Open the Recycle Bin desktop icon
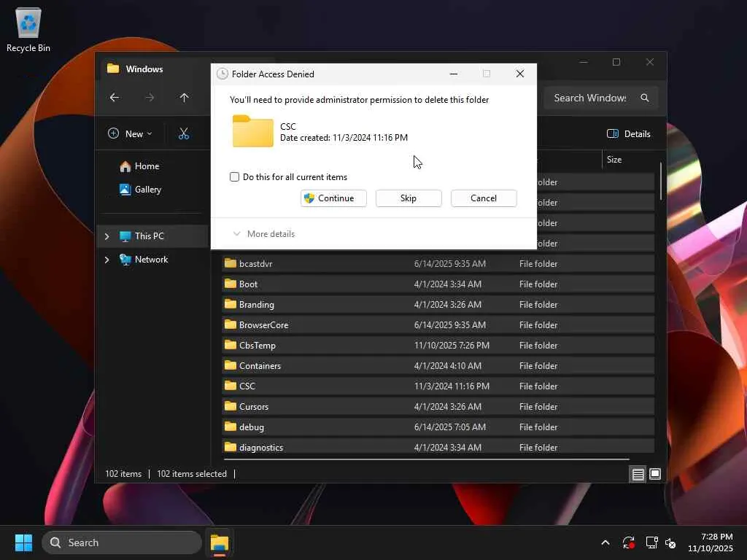The width and height of the screenshot is (747, 560). [x=28, y=30]
